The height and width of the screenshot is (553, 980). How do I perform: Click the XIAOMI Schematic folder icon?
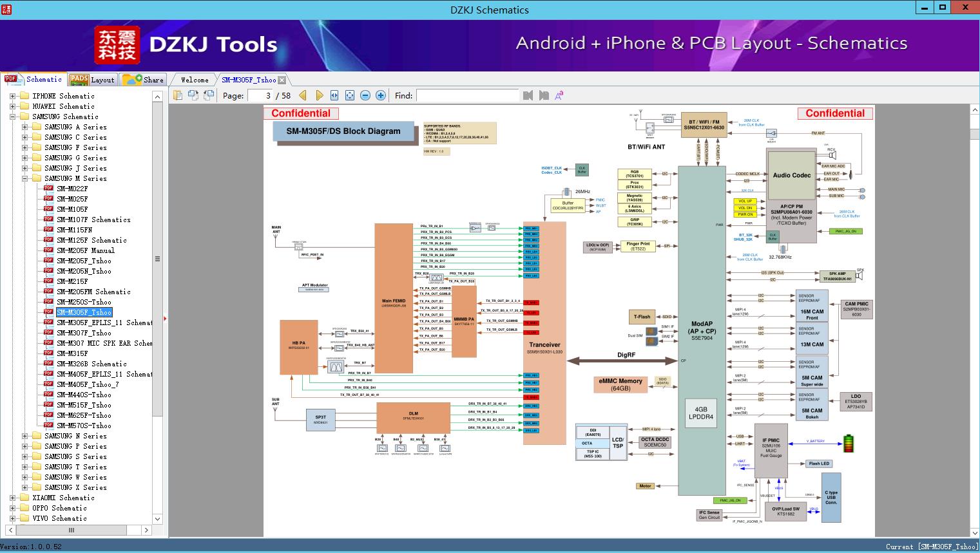point(24,498)
